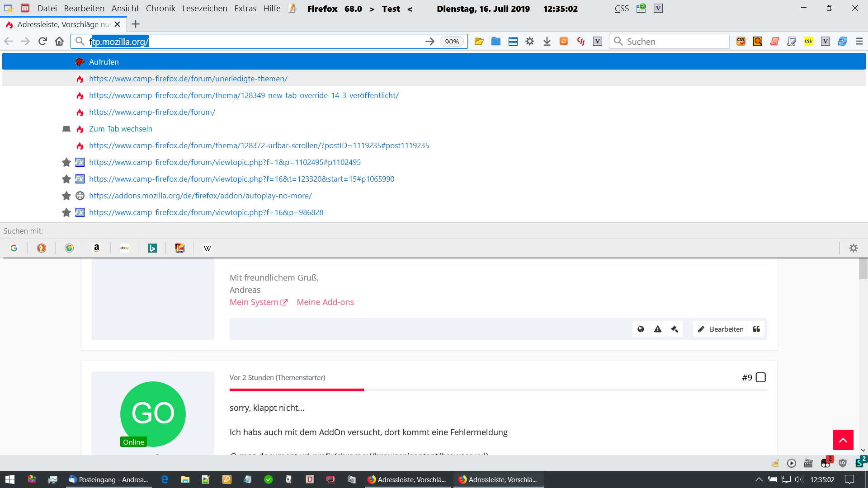Viewport: 868px width, 488px height.
Task: Click the 90% zoom level indicator
Action: click(452, 42)
